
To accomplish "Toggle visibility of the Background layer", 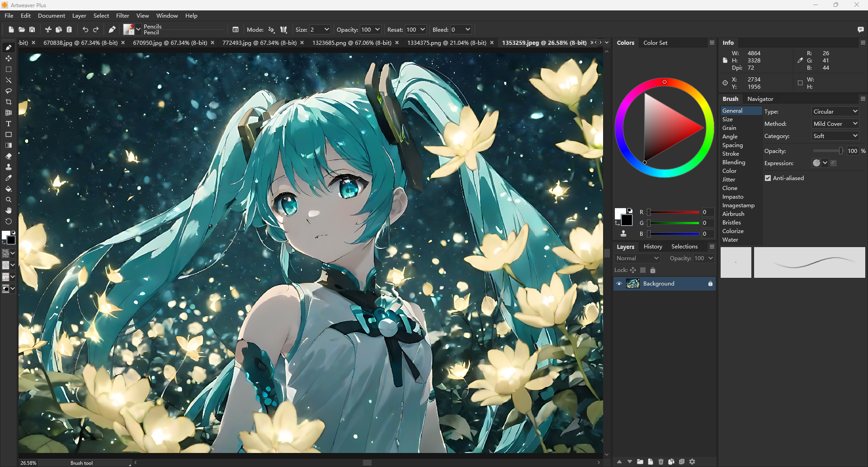I will pos(620,284).
